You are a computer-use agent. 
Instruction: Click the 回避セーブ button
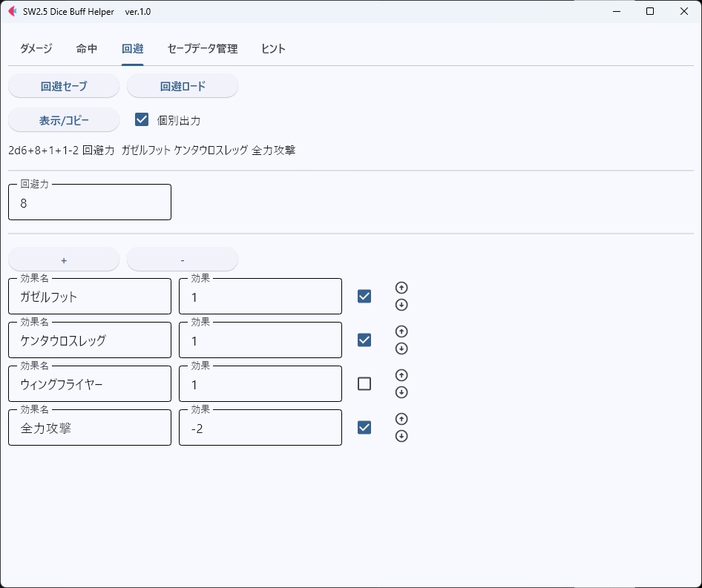tap(63, 85)
